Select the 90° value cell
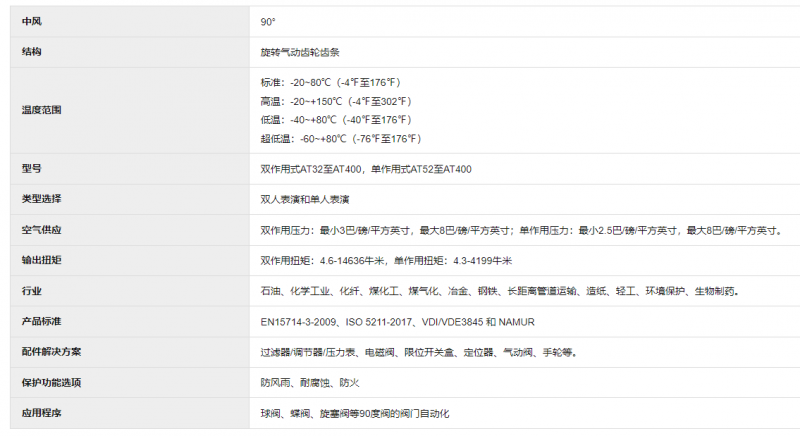 (x=267, y=21)
